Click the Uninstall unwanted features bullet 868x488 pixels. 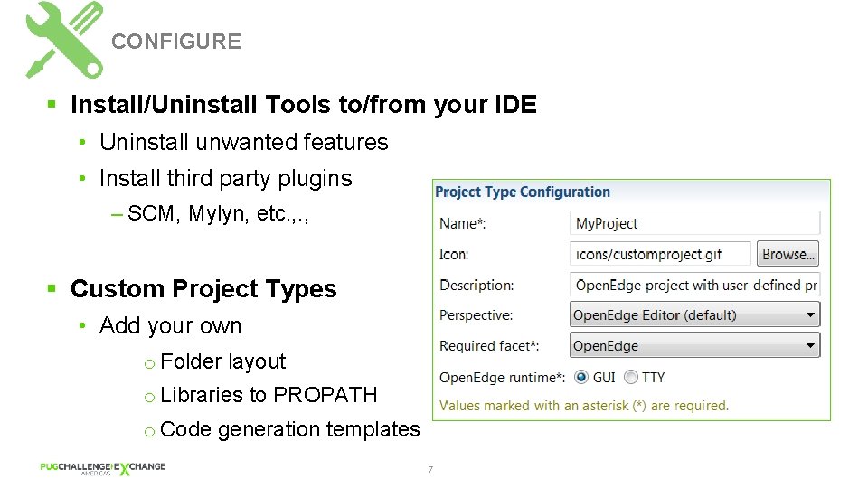pyautogui.click(x=243, y=142)
